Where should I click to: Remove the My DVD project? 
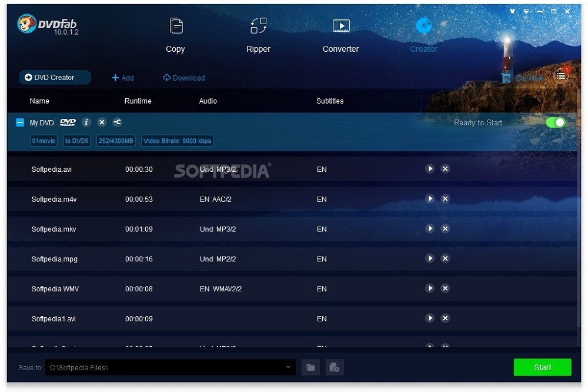click(101, 122)
